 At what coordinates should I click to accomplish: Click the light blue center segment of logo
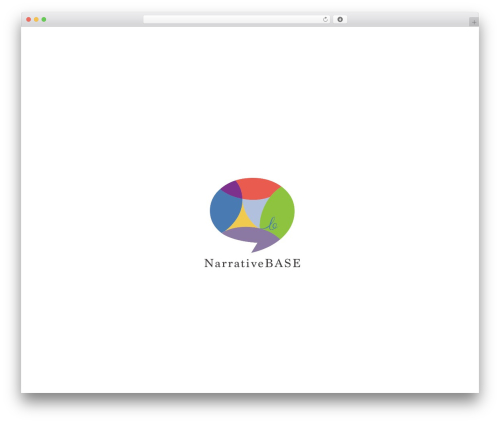click(255, 210)
